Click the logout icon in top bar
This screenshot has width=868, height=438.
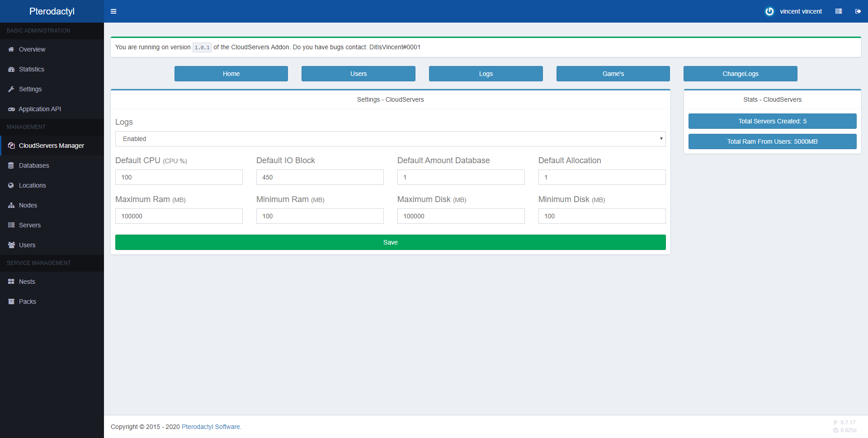click(858, 11)
